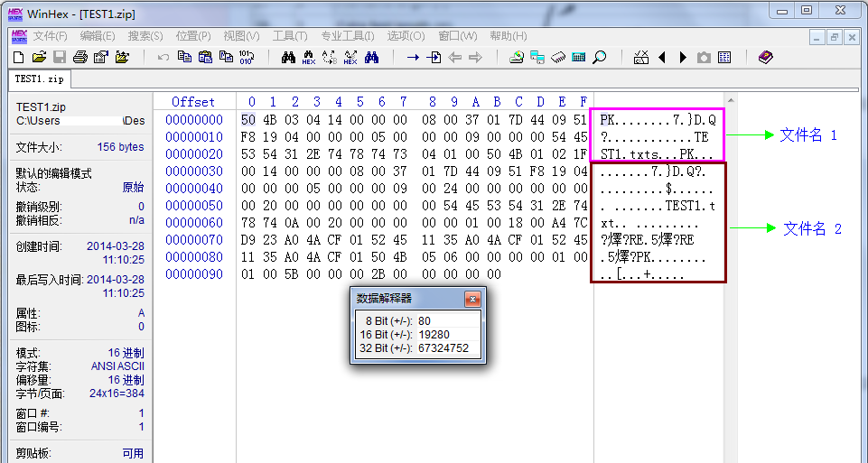This screenshot has height=463, width=868.
Task: Open the 帮助(H) menu
Action: pos(509,36)
